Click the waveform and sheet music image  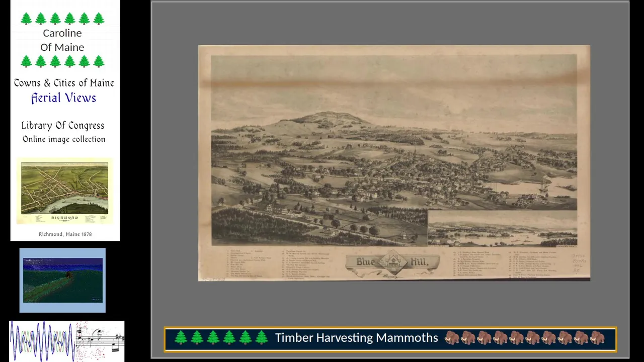[x=66, y=341]
